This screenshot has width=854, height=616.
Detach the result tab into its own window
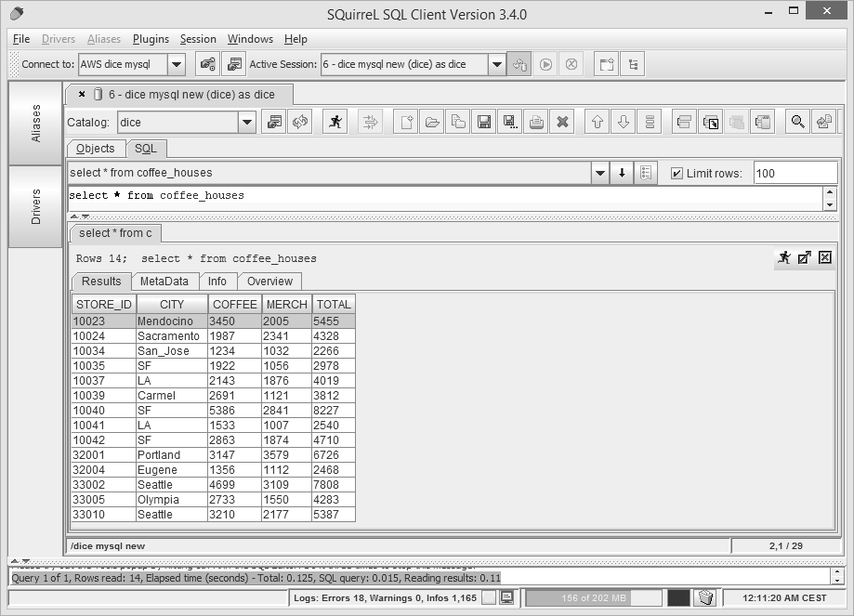805,257
